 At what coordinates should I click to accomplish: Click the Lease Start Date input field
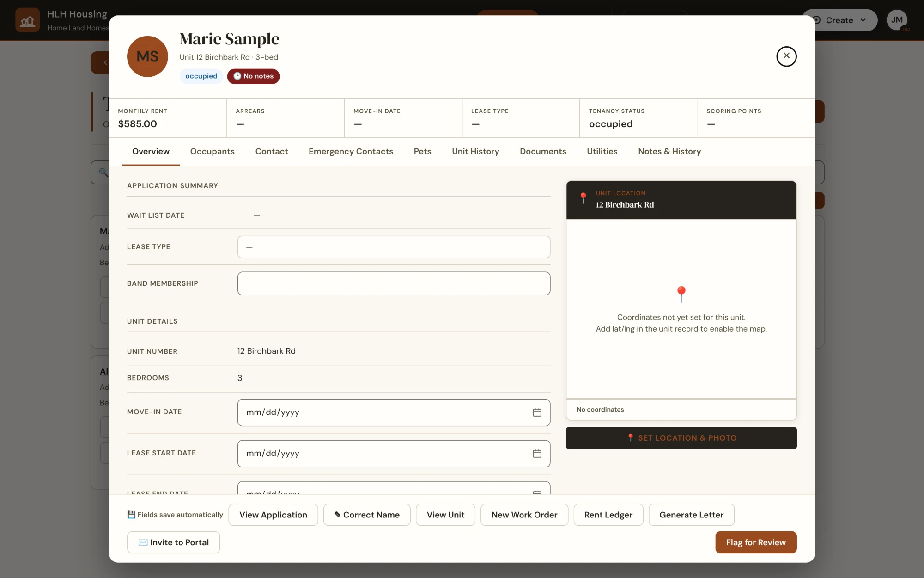pos(394,454)
